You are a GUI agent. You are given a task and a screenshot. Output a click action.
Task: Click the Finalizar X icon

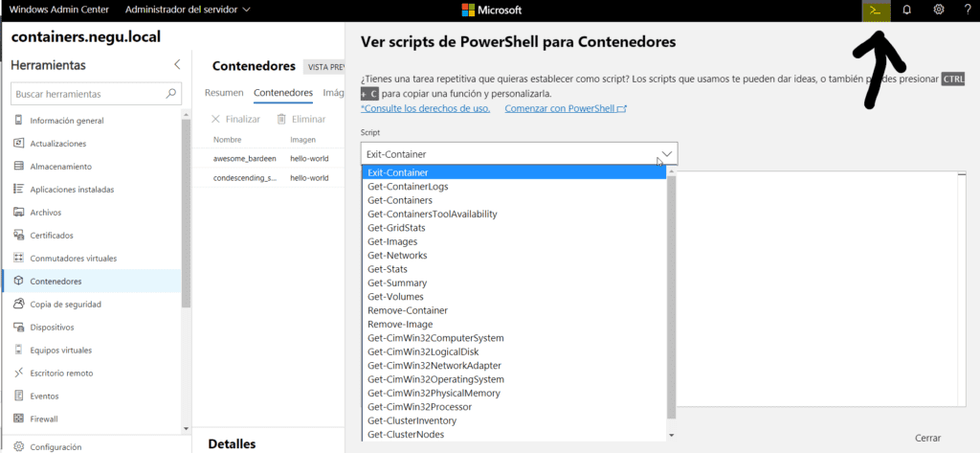[x=215, y=119]
